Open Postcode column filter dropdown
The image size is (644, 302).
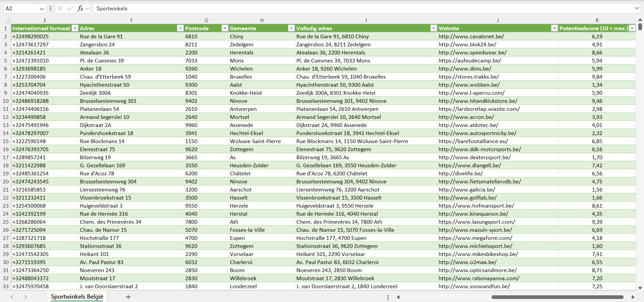point(225,28)
